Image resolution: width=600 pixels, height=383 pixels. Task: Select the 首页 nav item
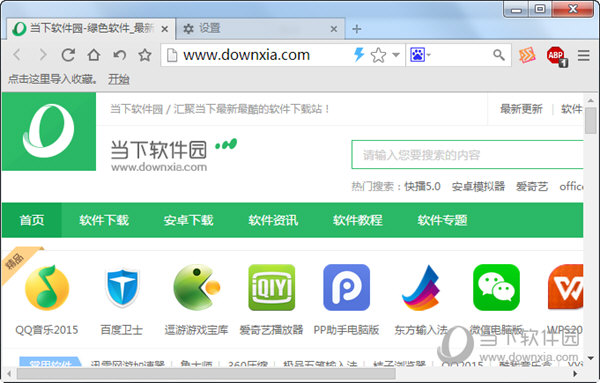(x=32, y=220)
